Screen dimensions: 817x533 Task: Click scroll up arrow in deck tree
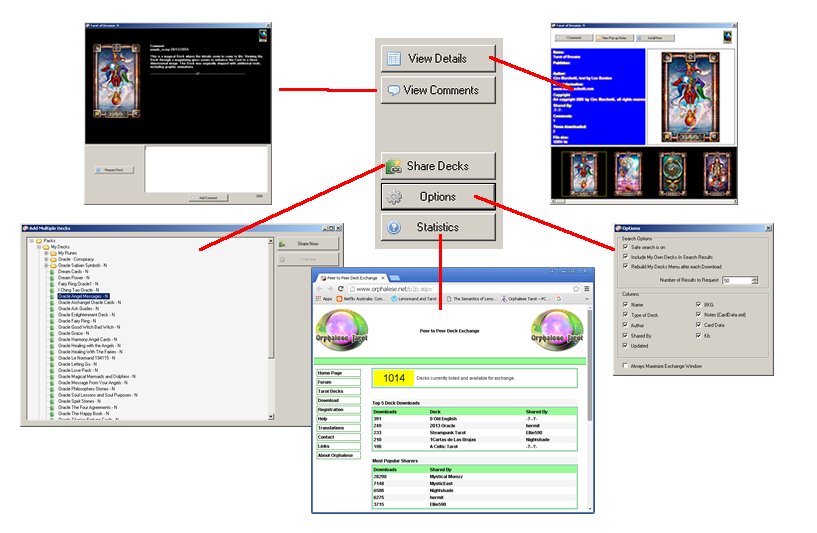[x=270, y=241]
